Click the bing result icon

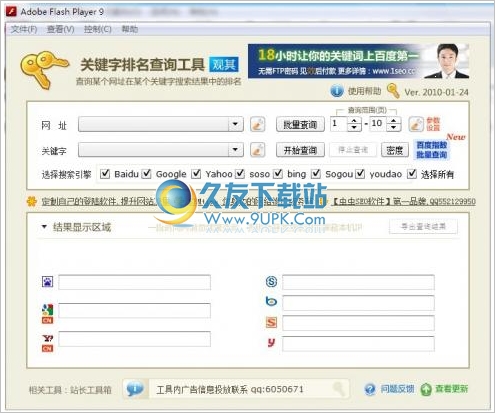pyautogui.click(x=271, y=301)
